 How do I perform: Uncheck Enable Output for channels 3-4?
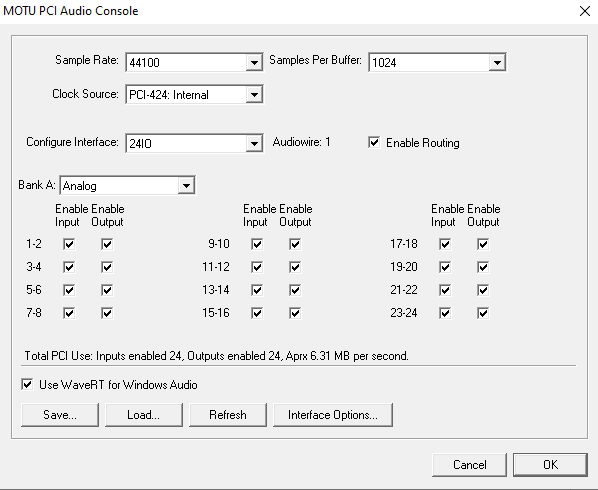(x=107, y=267)
